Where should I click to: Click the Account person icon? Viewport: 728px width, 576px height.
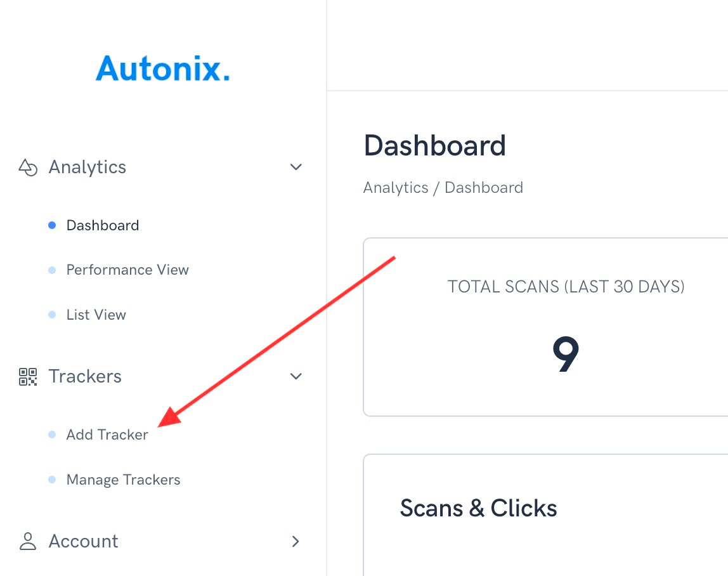tap(28, 541)
